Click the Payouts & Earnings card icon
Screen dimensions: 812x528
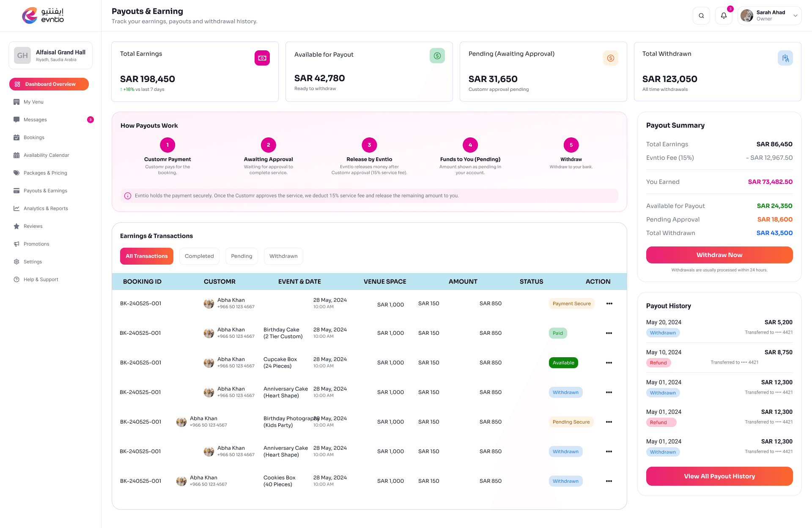(x=16, y=191)
